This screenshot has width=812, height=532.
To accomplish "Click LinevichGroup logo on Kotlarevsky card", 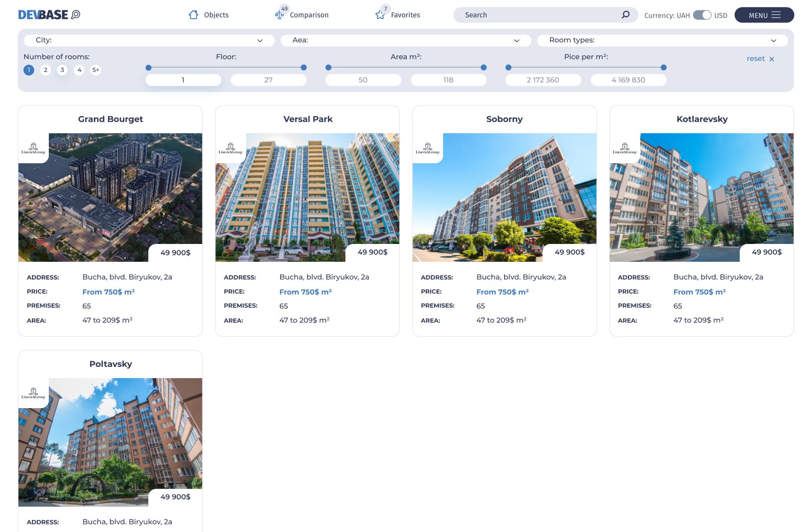I will coord(625,148).
